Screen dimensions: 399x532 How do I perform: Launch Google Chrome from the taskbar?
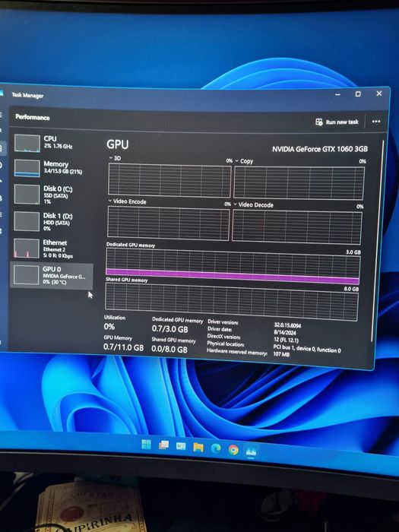[233, 450]
